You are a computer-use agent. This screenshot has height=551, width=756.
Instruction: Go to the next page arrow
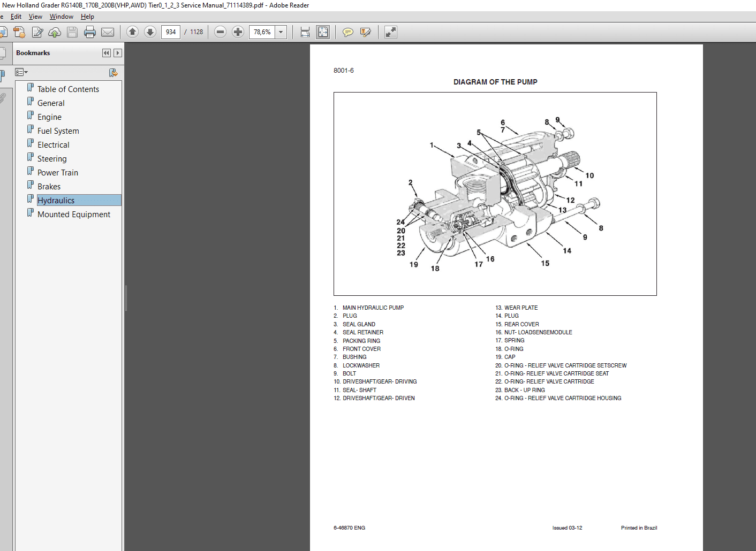click(x=150, y=32)
